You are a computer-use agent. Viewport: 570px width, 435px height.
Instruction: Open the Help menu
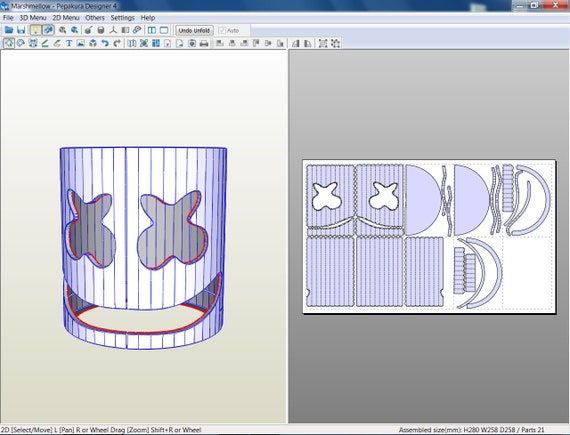pos(148,17)
